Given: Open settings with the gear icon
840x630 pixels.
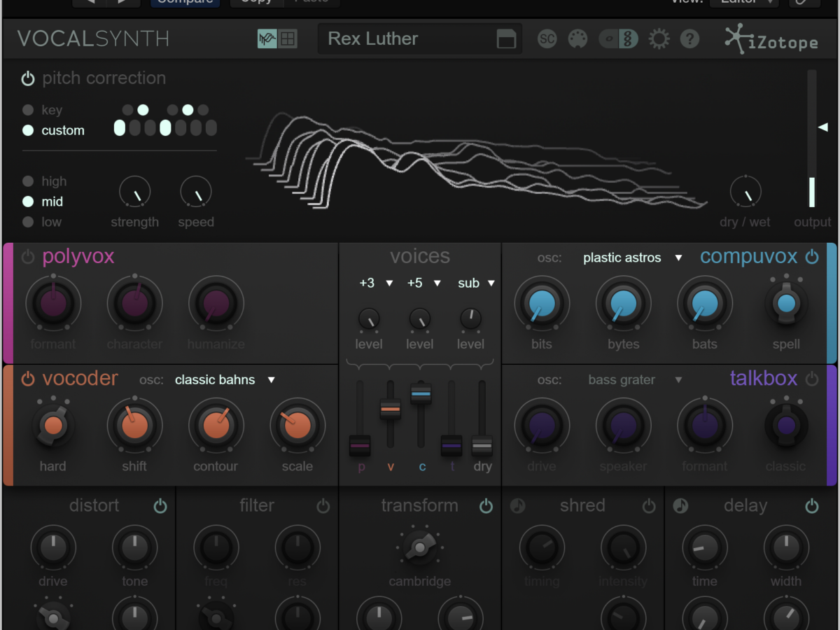Looking at the screenshot, I should (659, 39).
